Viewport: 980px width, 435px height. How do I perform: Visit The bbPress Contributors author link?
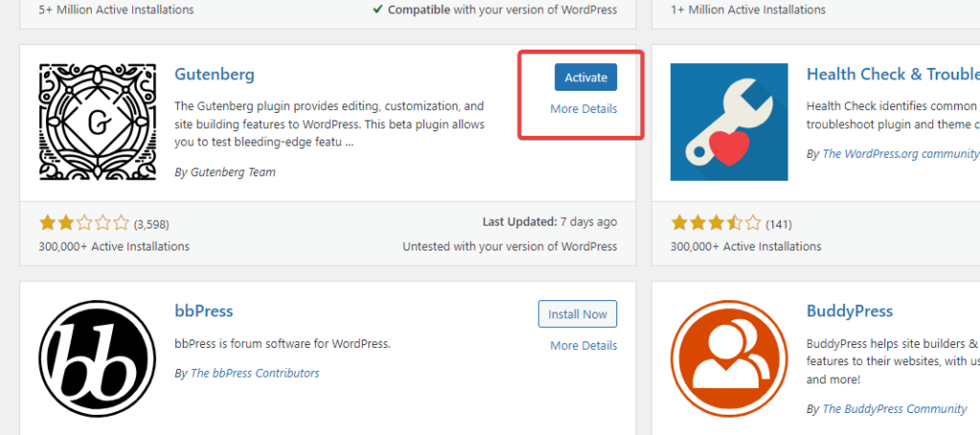[255, 373]
